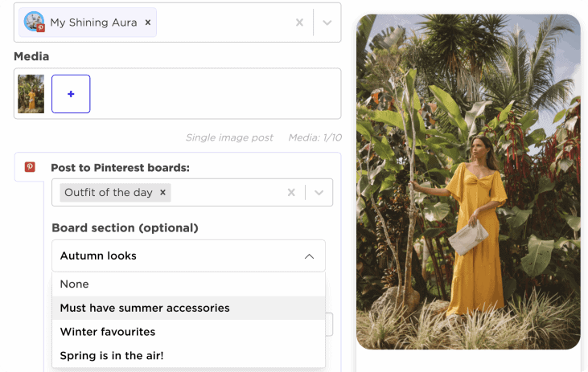The width and height of the screenshot is (588, 372).
Task: Click the large post preview image
Action: coord(468,182)
